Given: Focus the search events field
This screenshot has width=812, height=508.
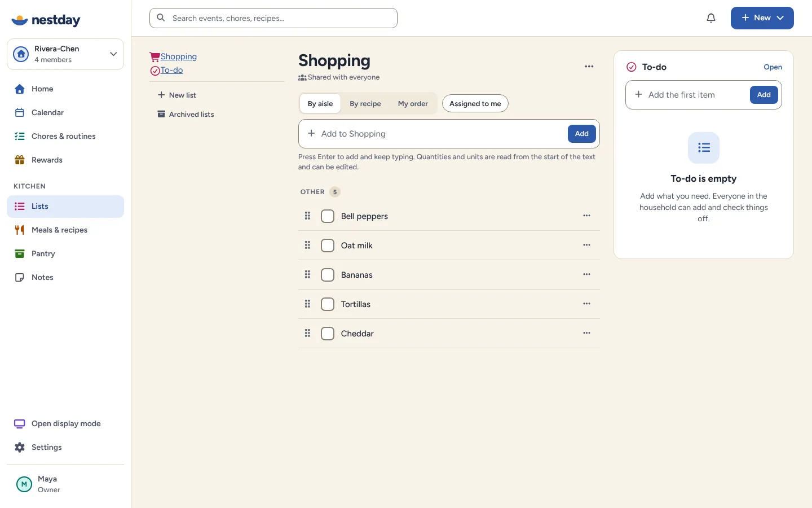Looking at the screenshot, I should pyautogui.click(x=273, y=18).
